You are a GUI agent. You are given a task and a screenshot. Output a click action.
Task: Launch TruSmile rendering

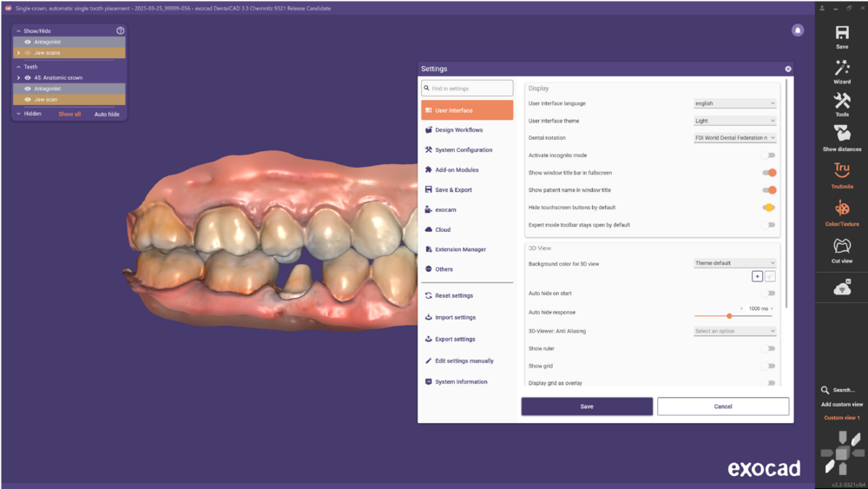coord(842,169)
